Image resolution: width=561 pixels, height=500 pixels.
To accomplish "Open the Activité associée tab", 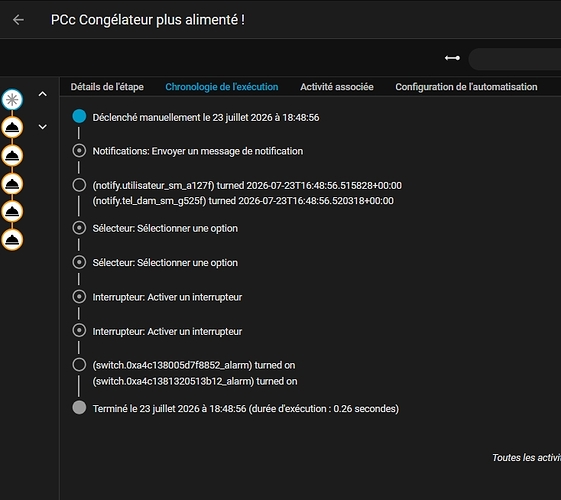I will (x=337, y=87).
